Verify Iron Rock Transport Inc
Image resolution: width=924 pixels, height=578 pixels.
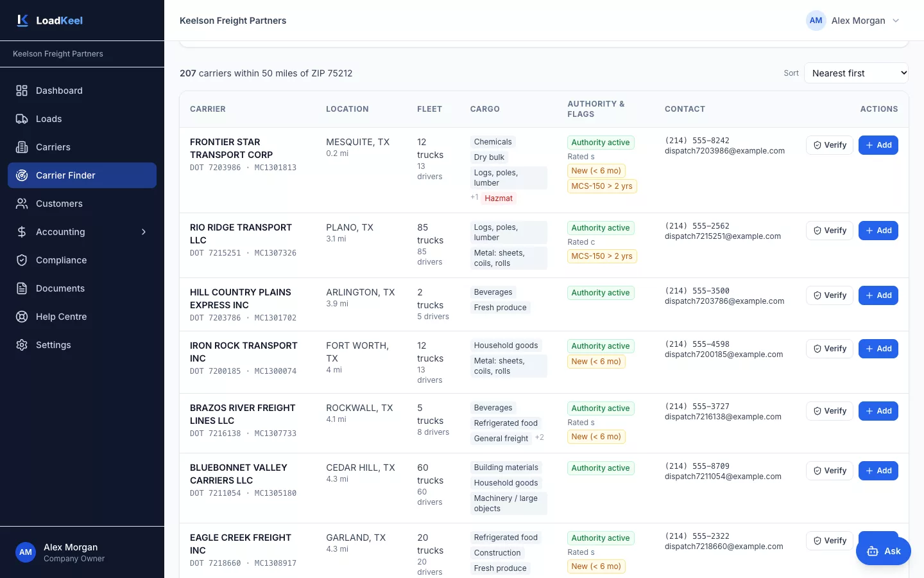[830, 349]
